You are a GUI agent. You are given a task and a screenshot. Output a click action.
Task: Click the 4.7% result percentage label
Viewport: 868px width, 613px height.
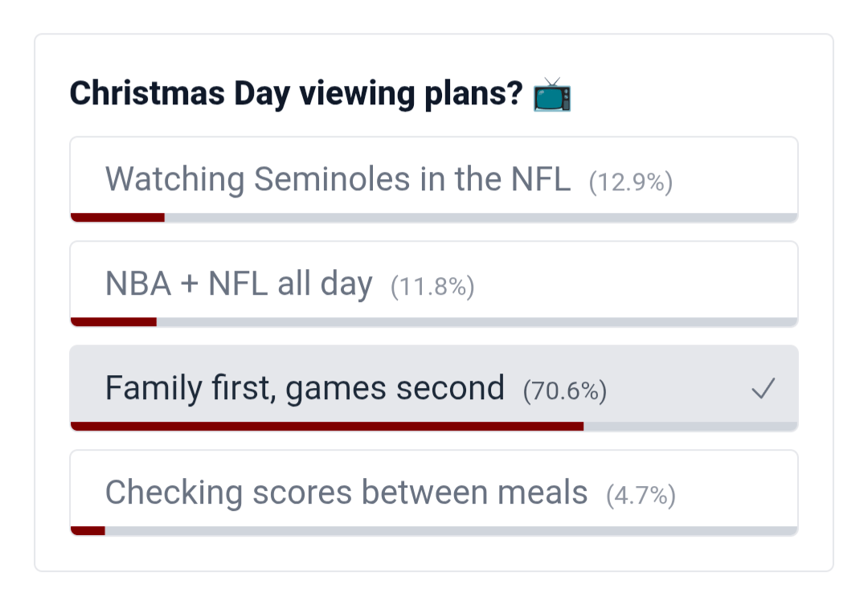641,496
